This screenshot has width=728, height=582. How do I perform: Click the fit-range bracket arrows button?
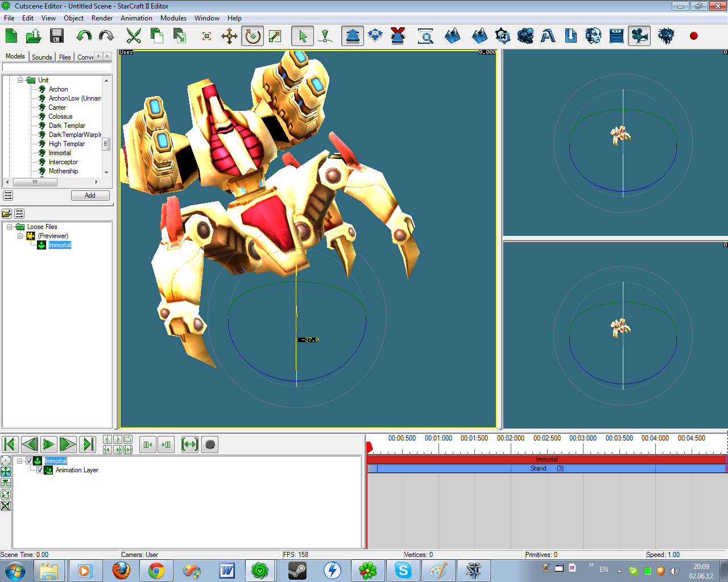[x=189, y=444]
